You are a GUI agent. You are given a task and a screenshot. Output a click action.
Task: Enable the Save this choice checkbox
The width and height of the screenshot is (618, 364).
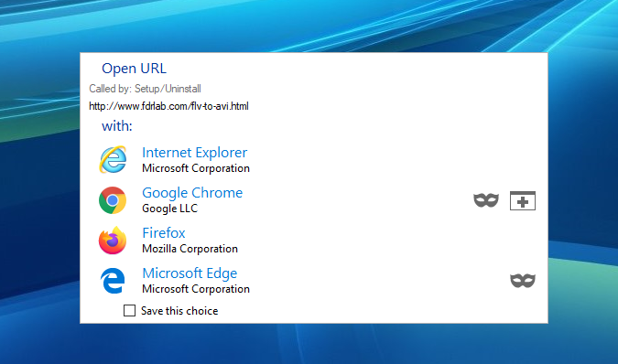[x=129, y=310]
